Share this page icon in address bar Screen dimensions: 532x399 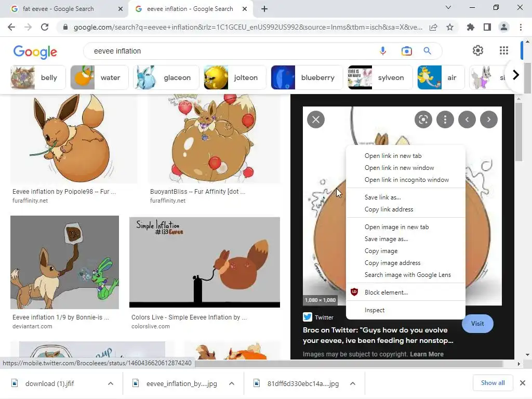coord(433,27)
